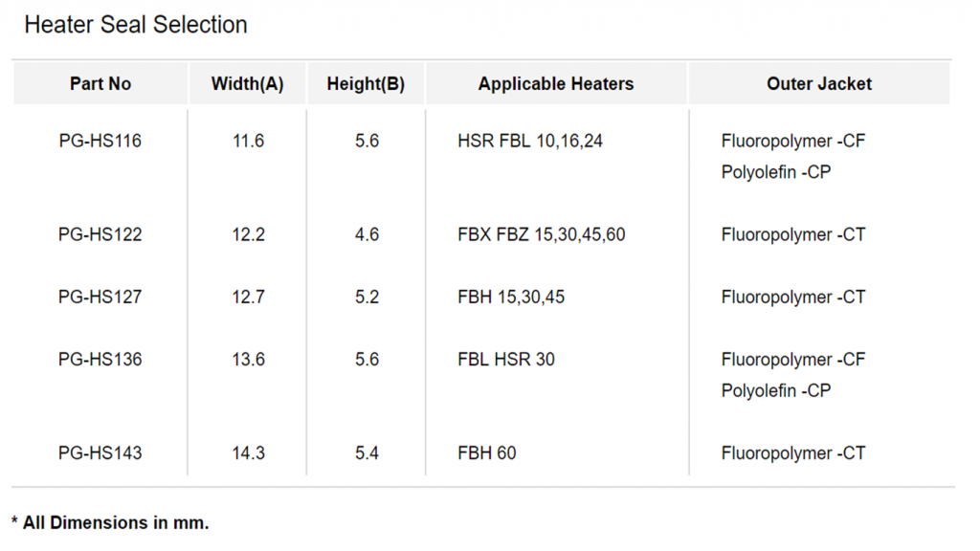Select the FBL HSR 30 cell
Screen dimensions: 980x551
coord(505,360)
